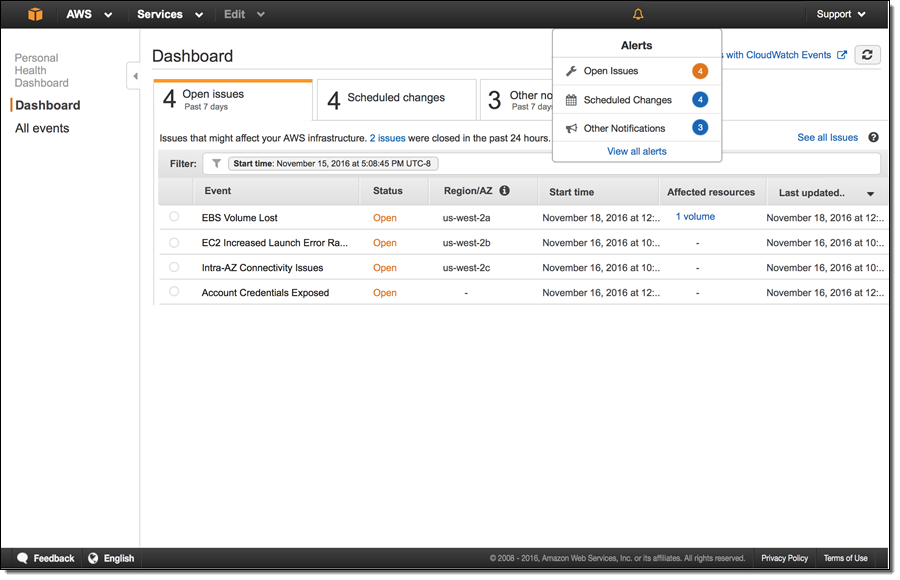Click inside the Filter input field
Viewport: 900px width, 580px height.
click(x=650, y=164)
